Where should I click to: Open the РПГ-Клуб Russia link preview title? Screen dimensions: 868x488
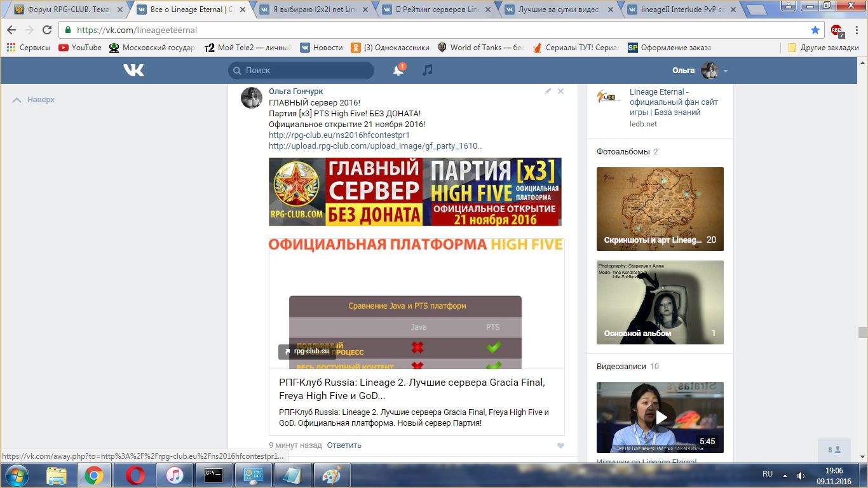click(x=412, y=389)
